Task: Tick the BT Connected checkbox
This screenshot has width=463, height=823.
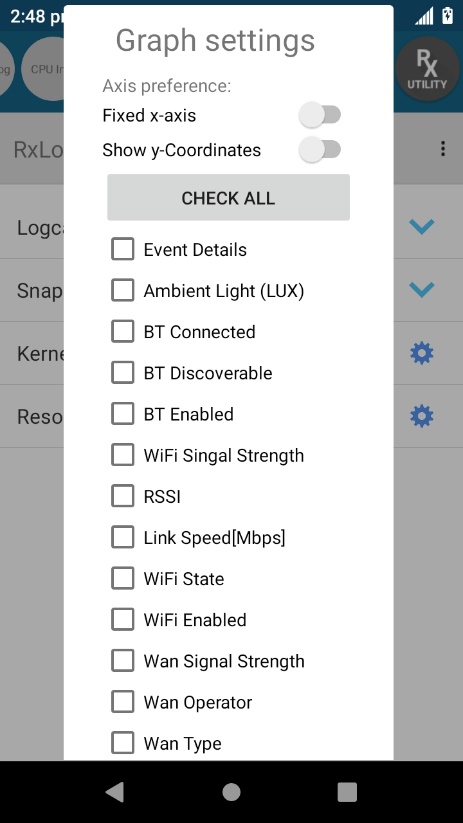Action: pyautogui.click(x=122, y=332)
